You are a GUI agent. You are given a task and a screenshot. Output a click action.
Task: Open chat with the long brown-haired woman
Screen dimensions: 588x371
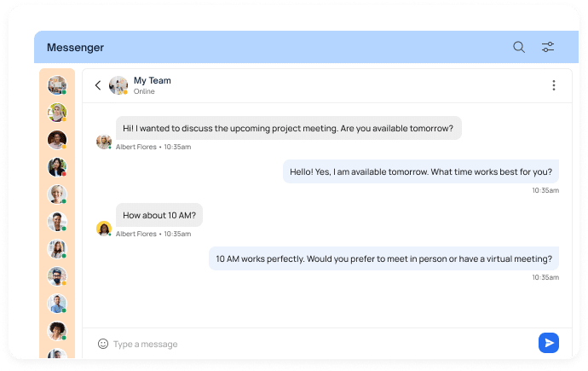[57, 249]
